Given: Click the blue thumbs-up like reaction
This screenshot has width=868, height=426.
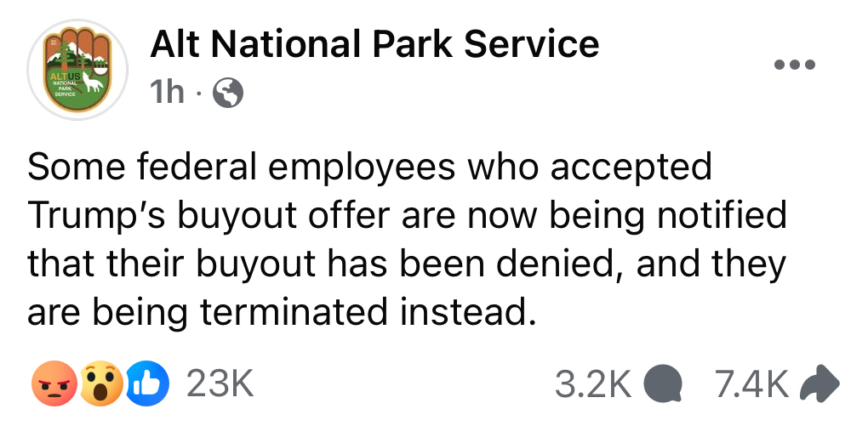Looking at the screenshot, I should tap(147, 383).
